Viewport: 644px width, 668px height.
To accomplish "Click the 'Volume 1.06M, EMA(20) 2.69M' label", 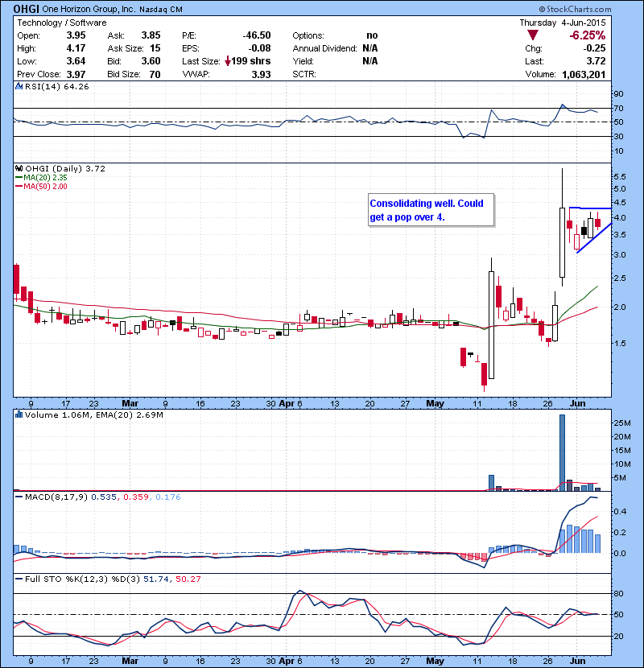I will pos(93,414).
